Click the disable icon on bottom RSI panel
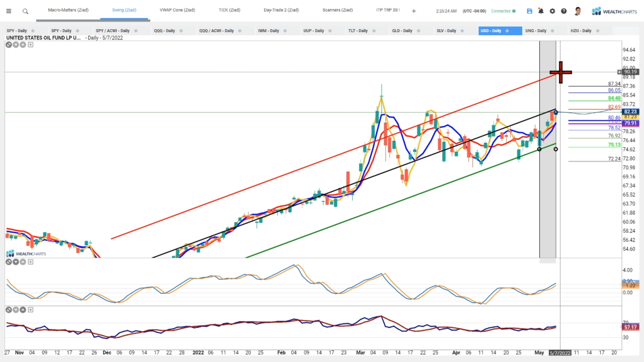Viewport: 644px width, 362px height. (9, 310)
